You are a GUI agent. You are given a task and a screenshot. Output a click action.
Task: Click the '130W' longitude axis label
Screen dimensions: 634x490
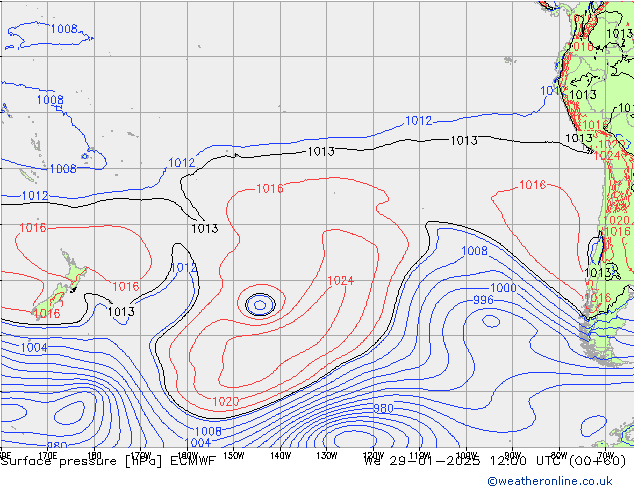[327, 455]
